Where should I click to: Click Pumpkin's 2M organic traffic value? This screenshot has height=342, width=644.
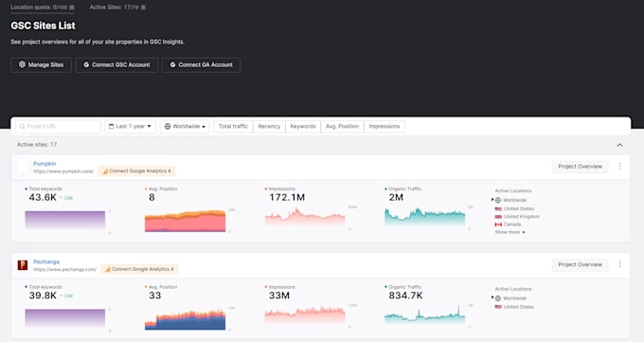coord(396,198)
